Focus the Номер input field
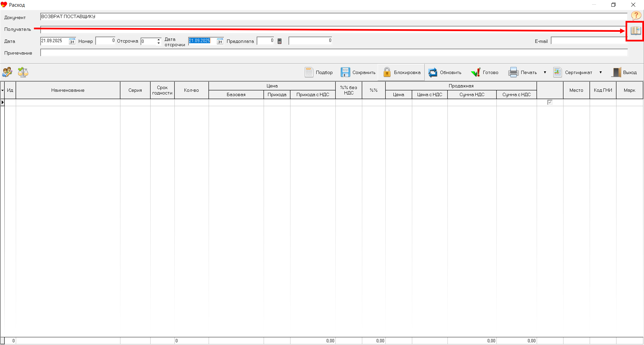The image size is (644, 345). [105, 41]
